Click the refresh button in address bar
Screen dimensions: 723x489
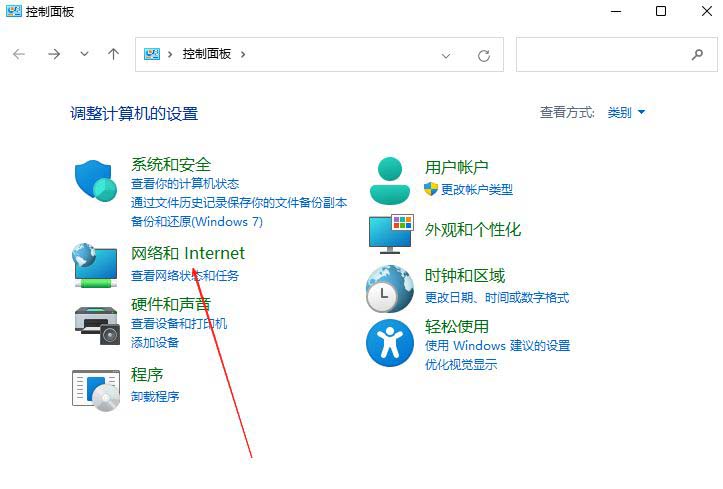[x=484, y=55]
